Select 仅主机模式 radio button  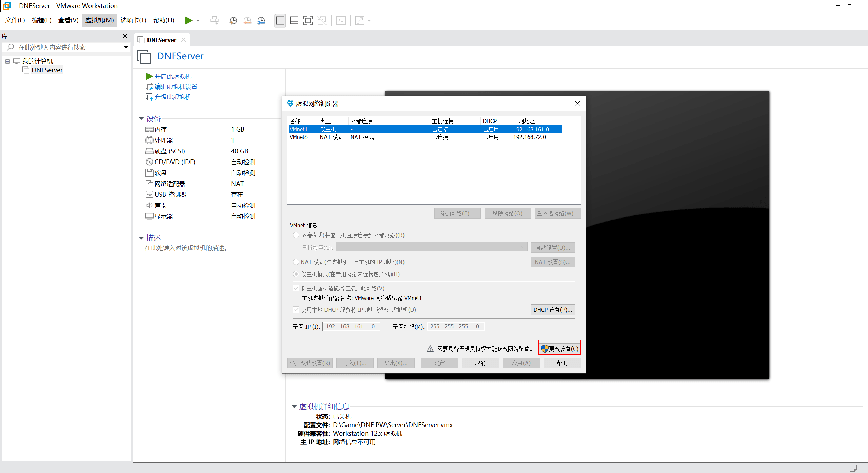pyautogui.click(x=296, y=274)
